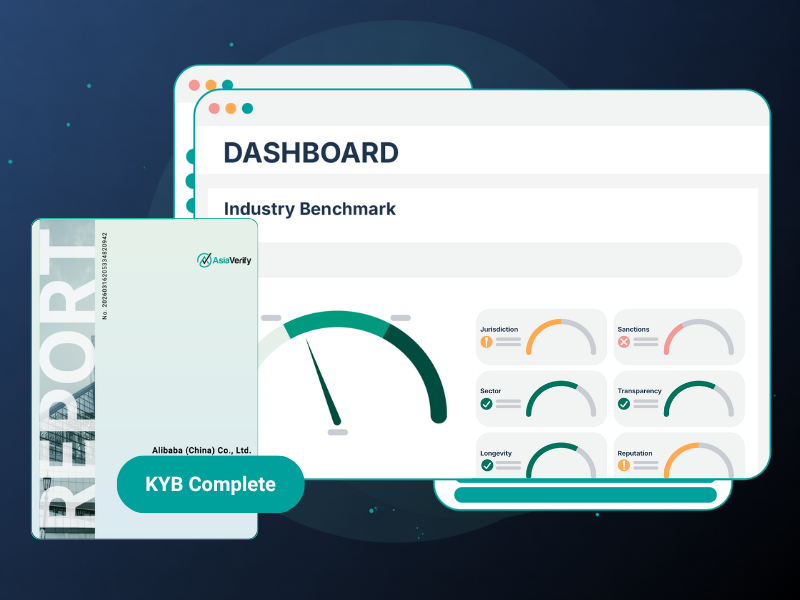This screenshot has width=800, height=600.
Task: Open the Reputation score card
Action: pos(679,456)
